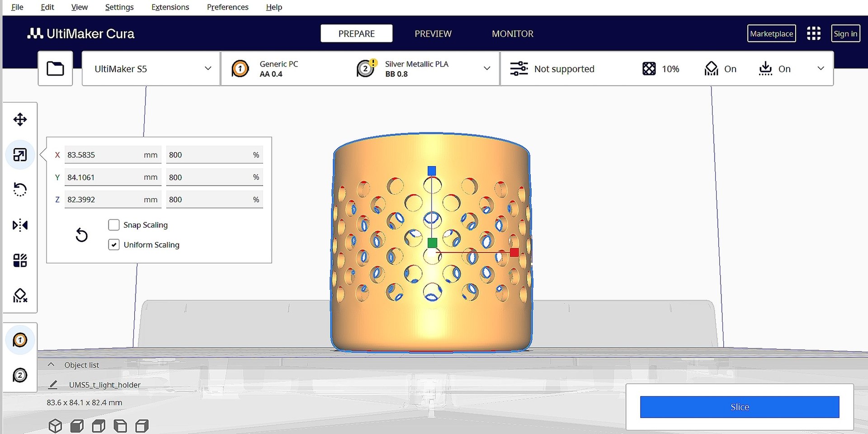Select the Mirror tool icon

20,225
